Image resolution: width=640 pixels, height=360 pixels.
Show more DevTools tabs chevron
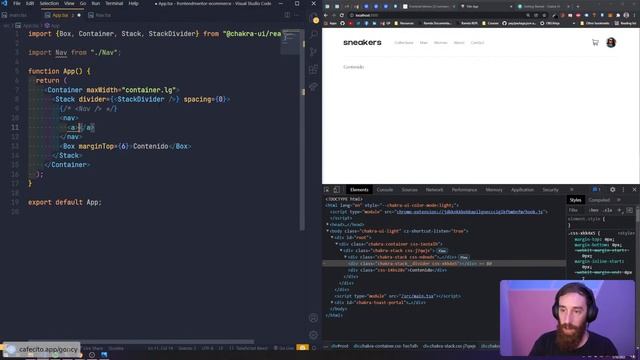click(x=571, y=190)
